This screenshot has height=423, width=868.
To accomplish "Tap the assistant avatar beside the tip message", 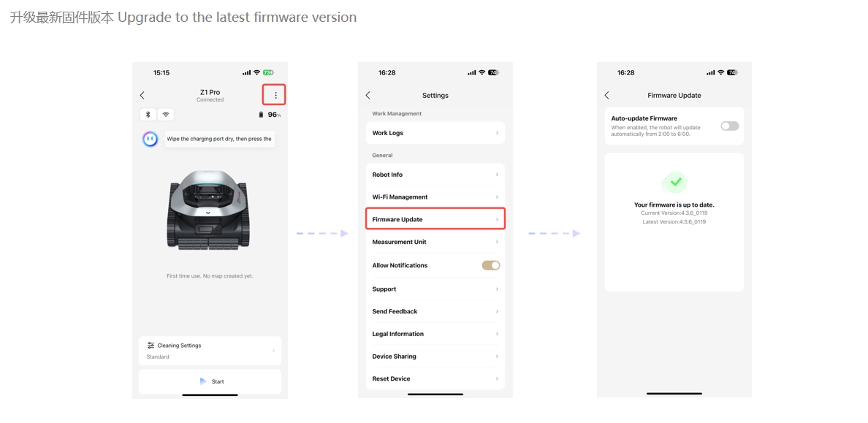I will coord(150,139).
